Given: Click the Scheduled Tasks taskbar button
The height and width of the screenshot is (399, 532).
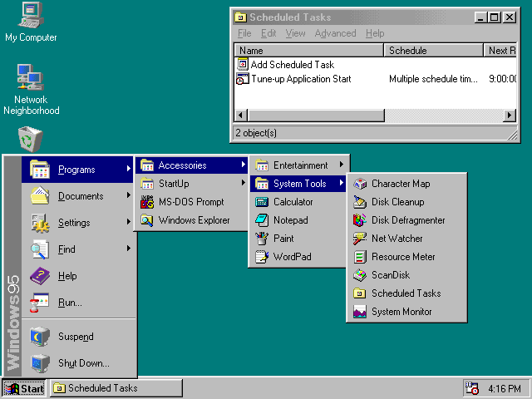Looking at the screenshot, I should tap(116, 388).
